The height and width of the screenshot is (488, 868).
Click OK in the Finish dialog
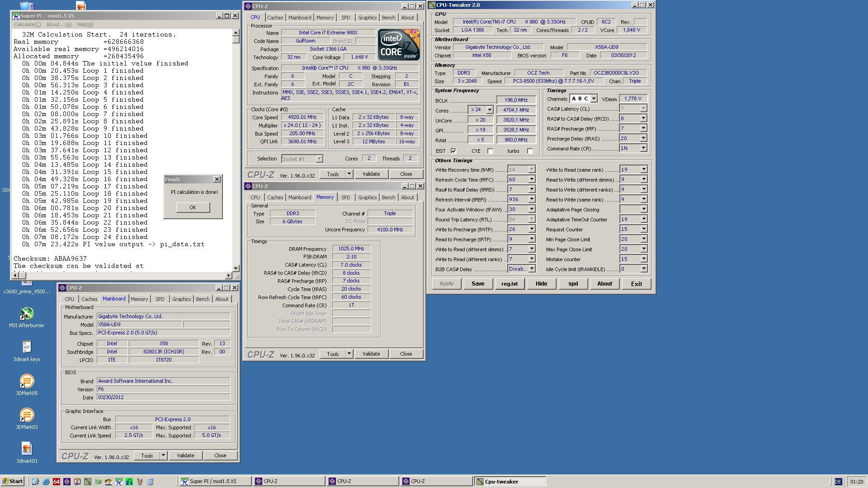193,207
